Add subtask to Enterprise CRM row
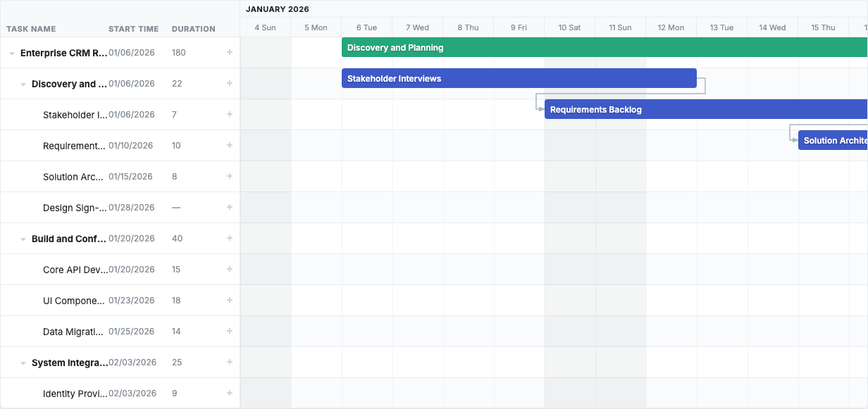Screen dimensions: 868x409 coord(229,53)
